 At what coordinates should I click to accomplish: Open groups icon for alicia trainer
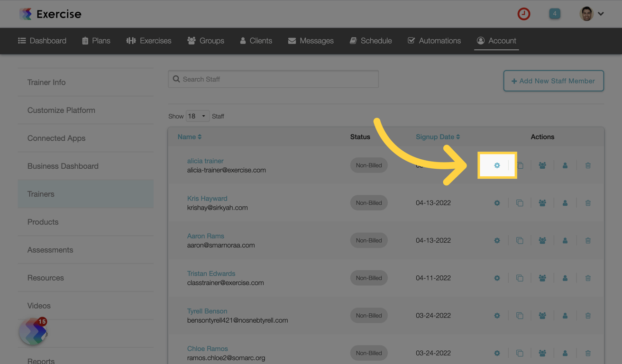(542, 165)
